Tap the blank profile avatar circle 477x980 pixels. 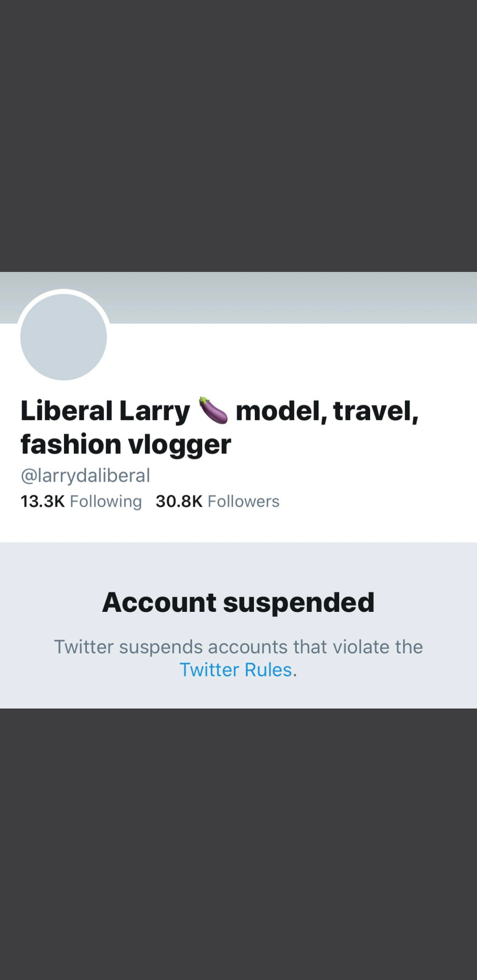[x=64, y=337]
